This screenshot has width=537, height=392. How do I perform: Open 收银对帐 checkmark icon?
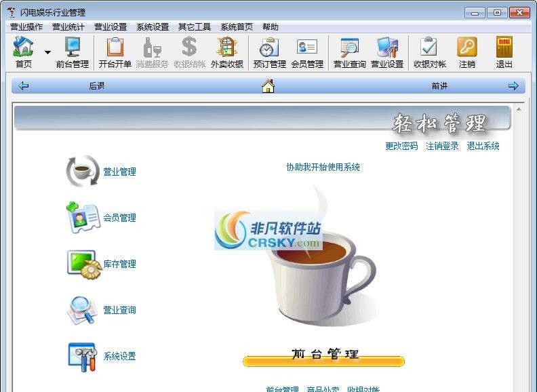(x=429, y=47)
